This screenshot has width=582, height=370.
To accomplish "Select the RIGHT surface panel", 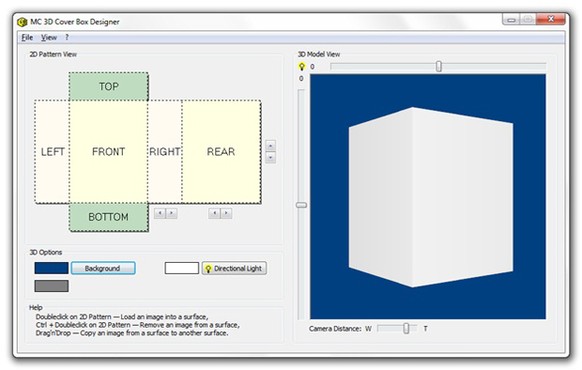I will [165, 151].
